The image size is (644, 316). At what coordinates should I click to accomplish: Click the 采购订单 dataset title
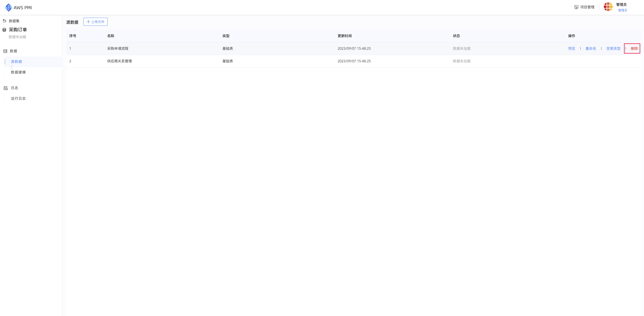[x=18, y=30]
